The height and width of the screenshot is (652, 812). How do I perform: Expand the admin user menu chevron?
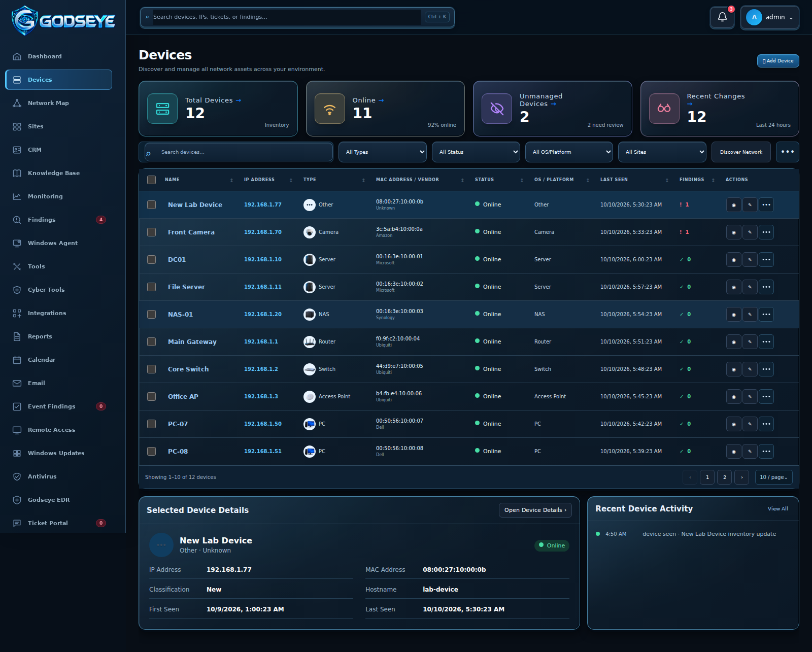(x=791, y=18)
